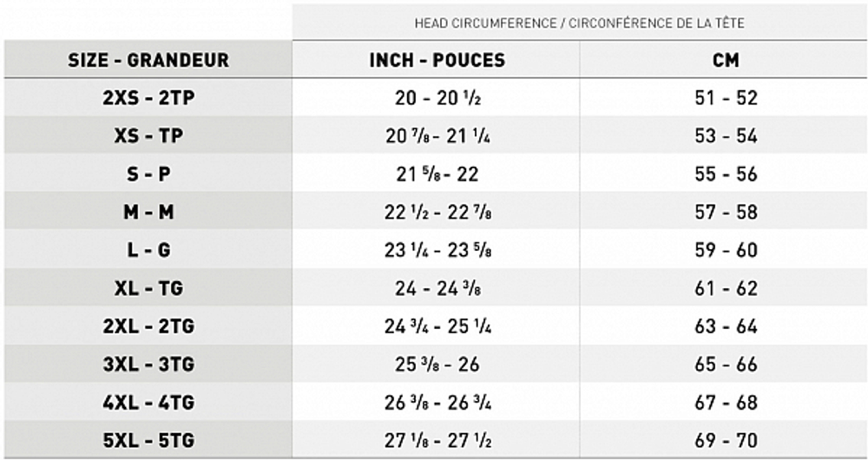The width and height of the screenshot is (868, 460).
Task: Click the 69 - 70 cm value
Action: tap(726, 442)
